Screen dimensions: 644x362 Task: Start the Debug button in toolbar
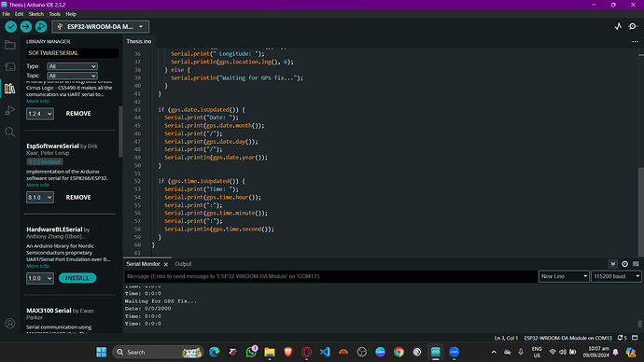[x=41, y=27]
